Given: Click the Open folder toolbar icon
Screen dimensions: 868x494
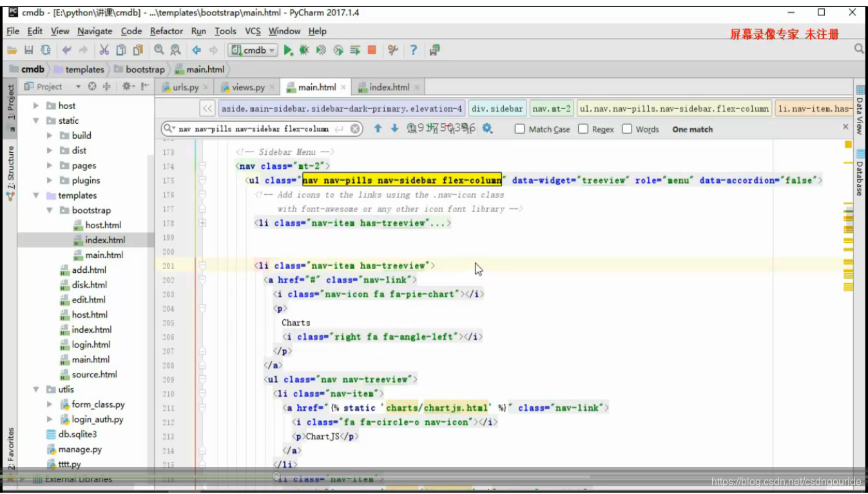Looking at the screenshot, I should point(12,50).
